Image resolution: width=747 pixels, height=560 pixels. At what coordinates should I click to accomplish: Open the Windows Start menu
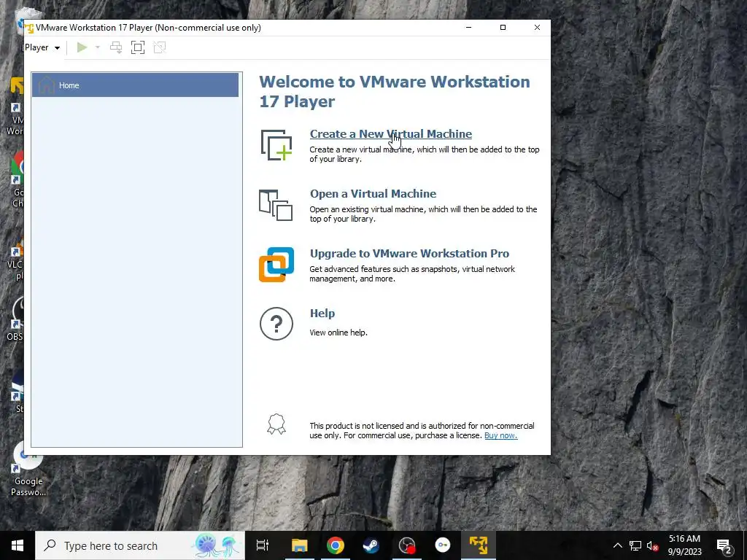tap(18, 545)
